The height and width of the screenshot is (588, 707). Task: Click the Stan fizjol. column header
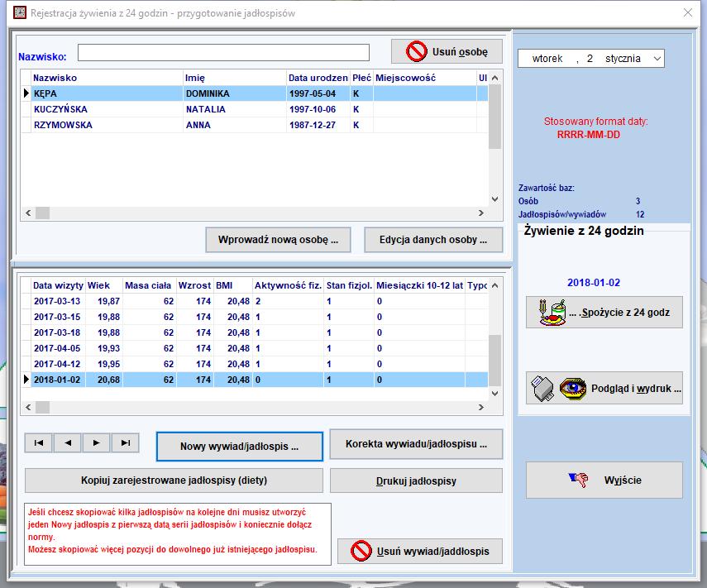tap(349, 285)
